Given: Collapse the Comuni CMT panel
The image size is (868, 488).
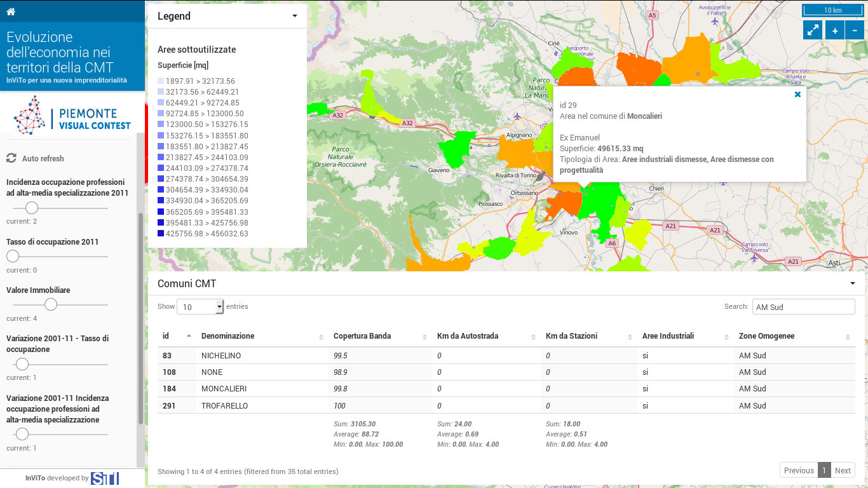Looking at the screenshot, I should (x=852, y=283).
